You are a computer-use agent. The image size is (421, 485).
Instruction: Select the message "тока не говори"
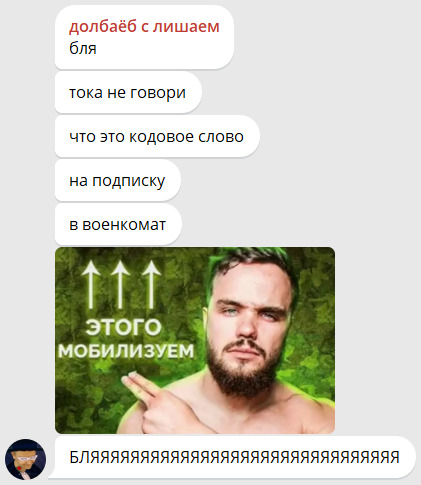(x=128, y=92)
